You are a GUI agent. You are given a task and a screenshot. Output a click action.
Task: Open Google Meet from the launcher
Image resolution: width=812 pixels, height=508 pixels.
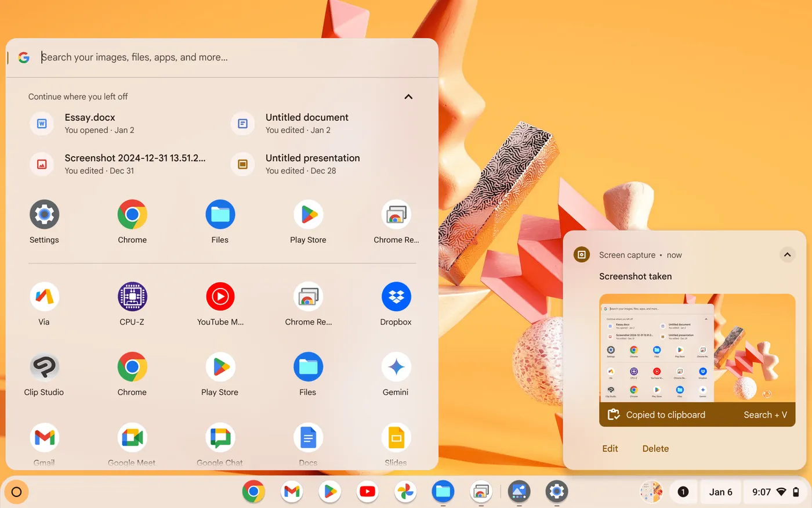click(x=132, y=438)
